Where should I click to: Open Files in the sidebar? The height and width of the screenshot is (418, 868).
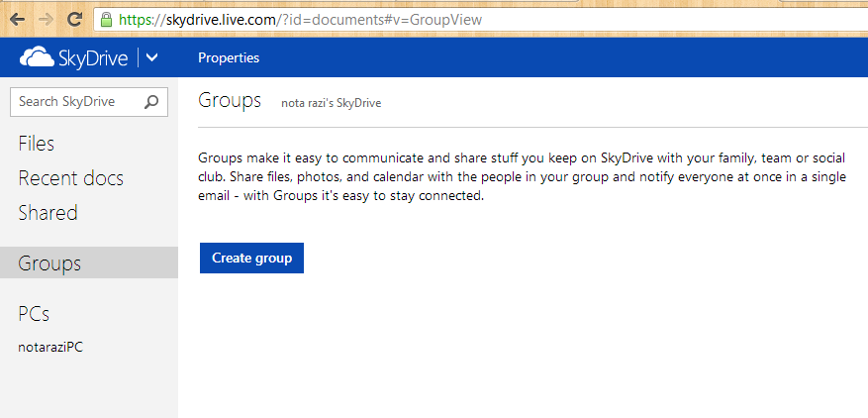click(x=36, y=144)
